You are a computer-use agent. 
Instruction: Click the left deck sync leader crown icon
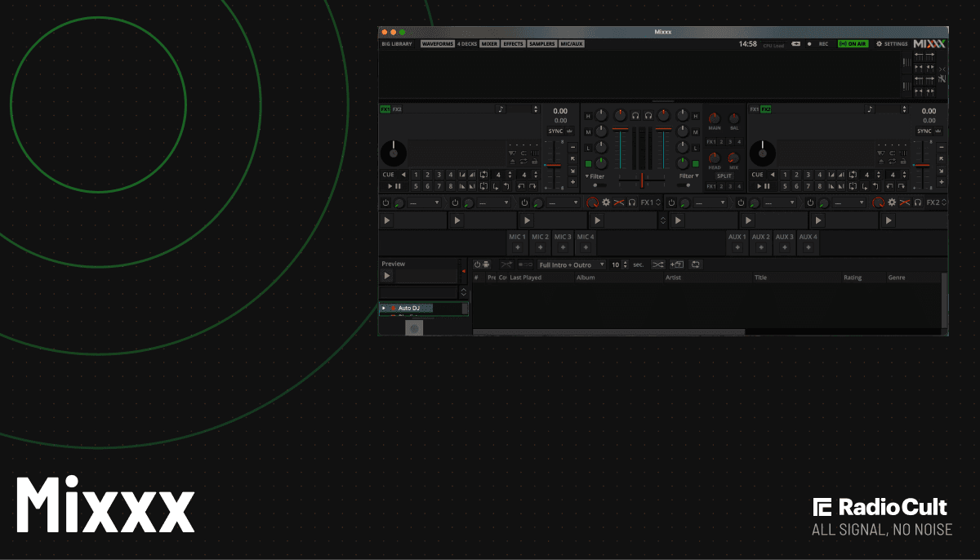pos(570,131)
